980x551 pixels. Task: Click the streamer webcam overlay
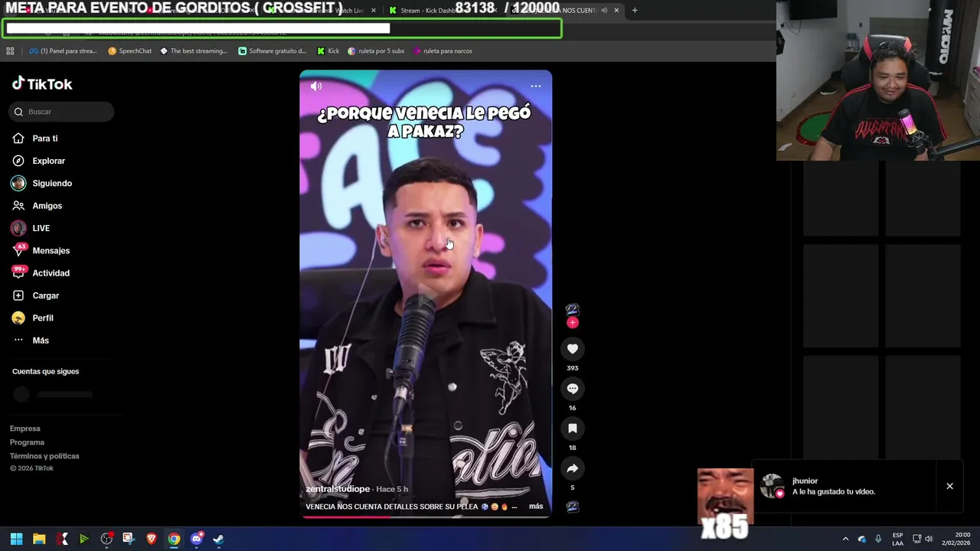pos(878,80)
